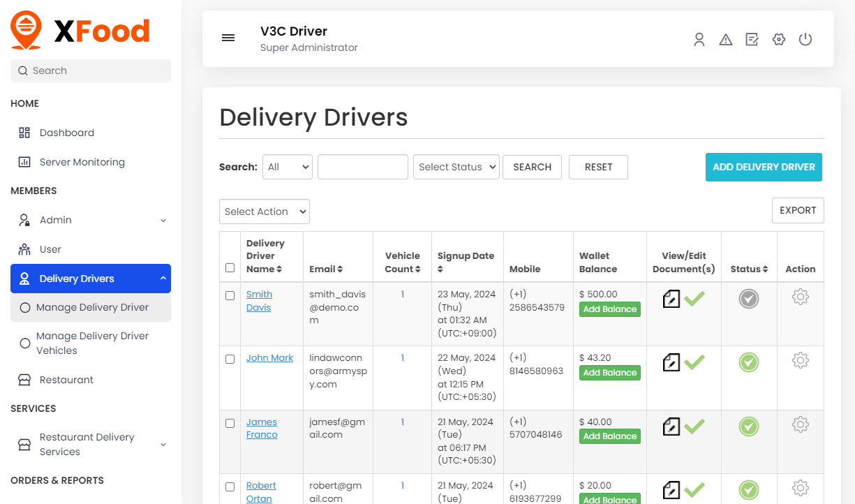
Task: Click the sidebar search input field
Action: pos(90,71)
